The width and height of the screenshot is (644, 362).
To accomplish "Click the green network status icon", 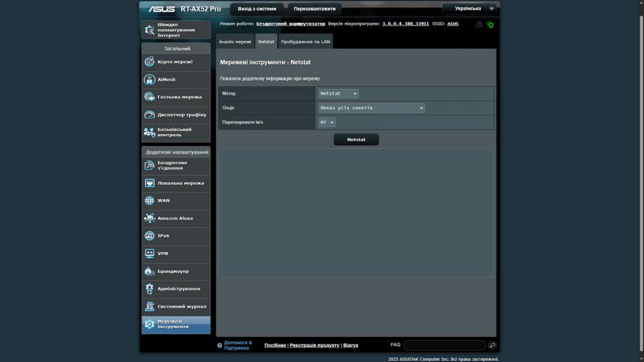I will (x=490, y=25).
